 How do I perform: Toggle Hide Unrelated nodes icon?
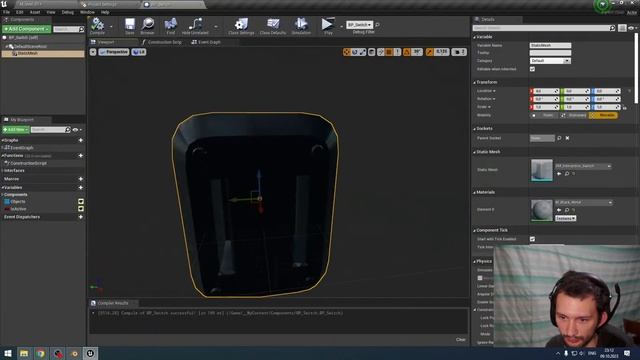pos(195,24)
